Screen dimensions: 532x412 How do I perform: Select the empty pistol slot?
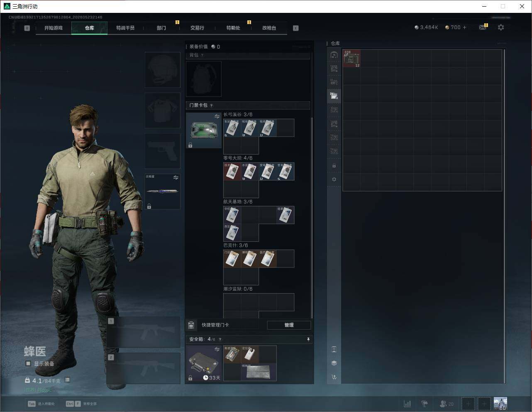tap(163, 151)
